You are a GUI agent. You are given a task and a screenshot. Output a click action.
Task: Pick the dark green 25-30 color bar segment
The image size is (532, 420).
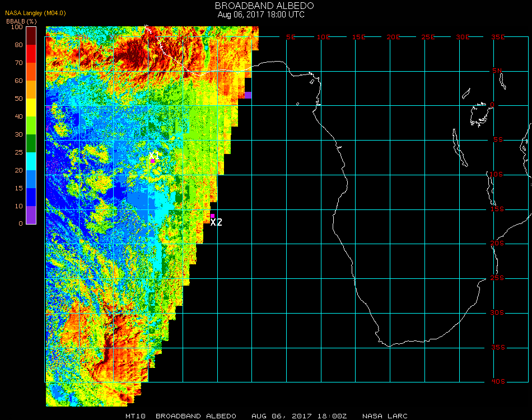pyautogui.click(x=31, y=143)
